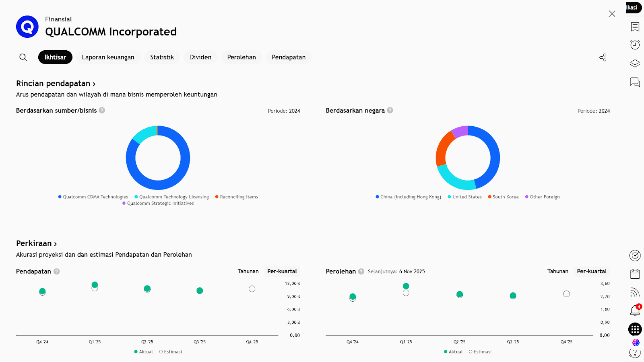Open the chat bubbles icon
The width and height of the screenshot is (644, 362).
(635, 82)
